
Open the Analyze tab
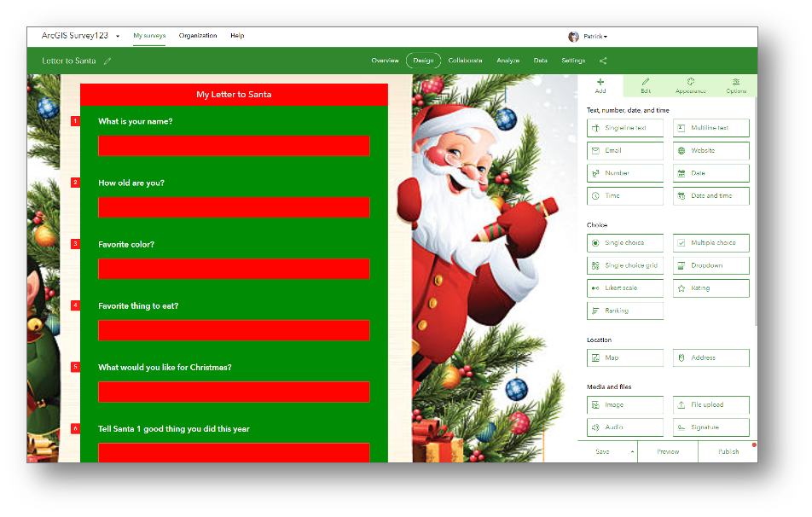click(x=507, y=61)
